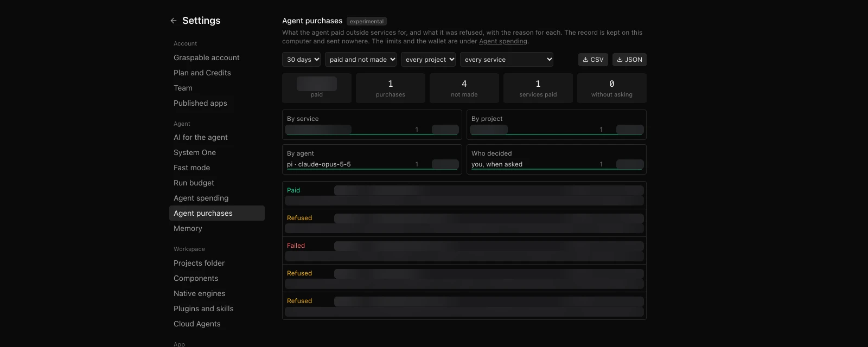Click the Agent purchases page heading
Viewport: 868px width, 347px height.
pos(312,21)
